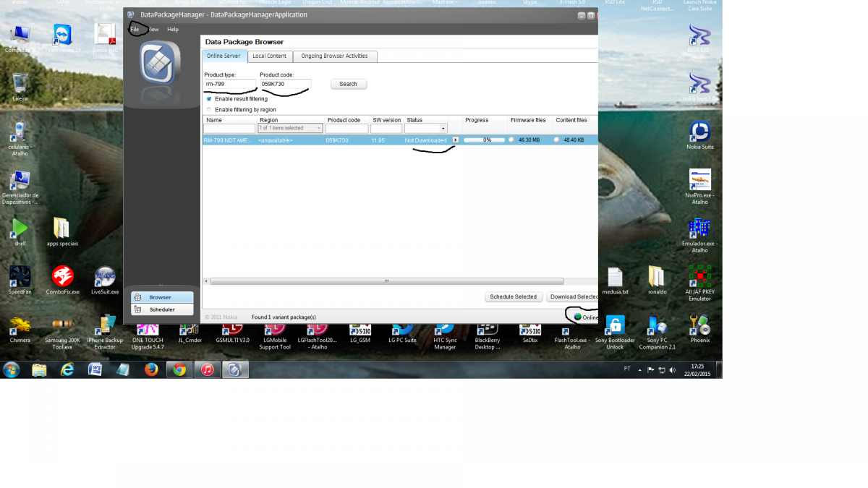Select the Sony Bootloader Unlock icon

click(x=615, y=333)
